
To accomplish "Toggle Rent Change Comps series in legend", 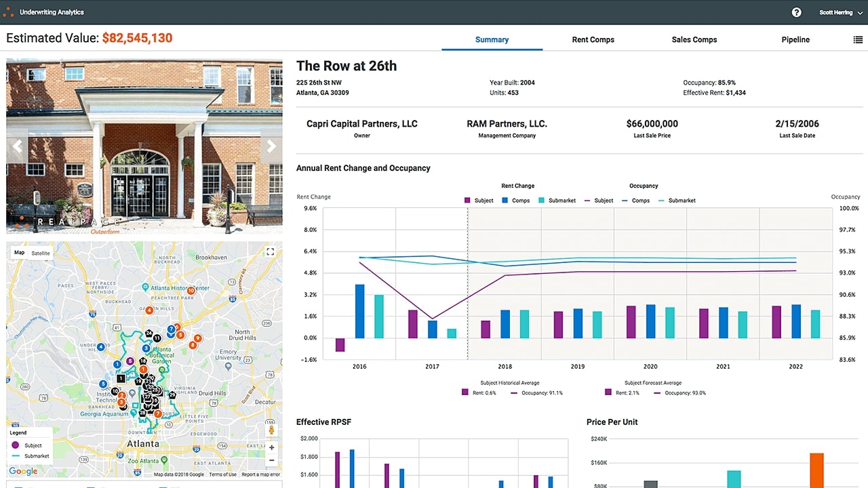I will tap(516, 201).
